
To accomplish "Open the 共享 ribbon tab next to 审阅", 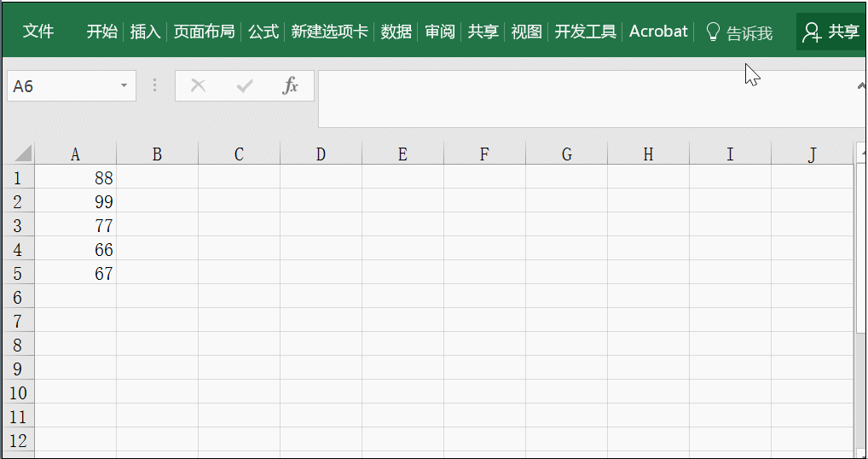I will pos(483,32).
